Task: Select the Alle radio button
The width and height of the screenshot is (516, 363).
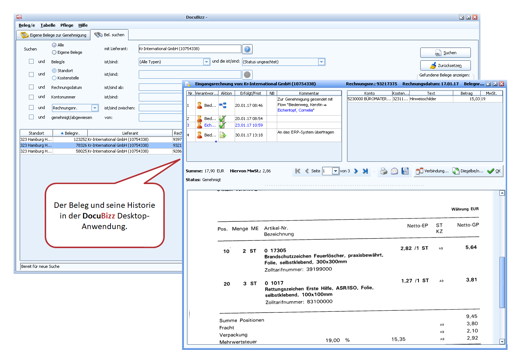Action: 54,45
